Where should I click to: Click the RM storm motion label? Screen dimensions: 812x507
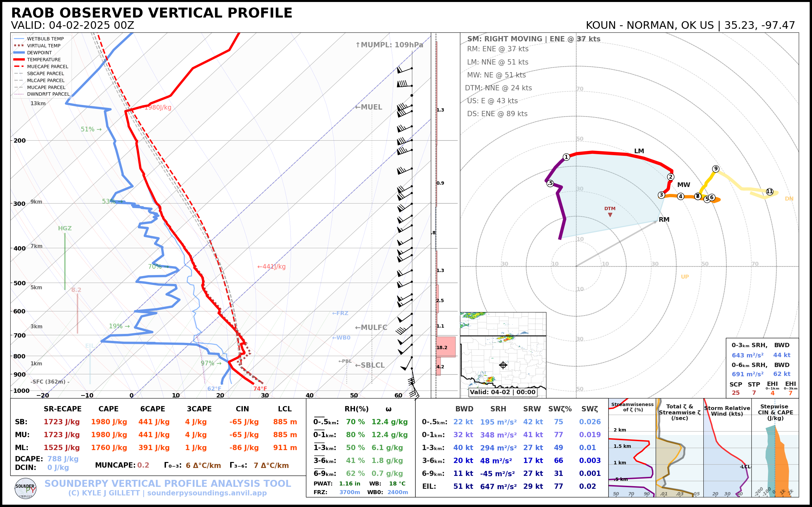pyautogui.click(x=664, y=220)
